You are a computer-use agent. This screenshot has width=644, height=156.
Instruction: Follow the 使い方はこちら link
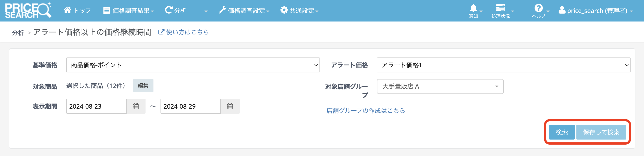coord(184,32)
